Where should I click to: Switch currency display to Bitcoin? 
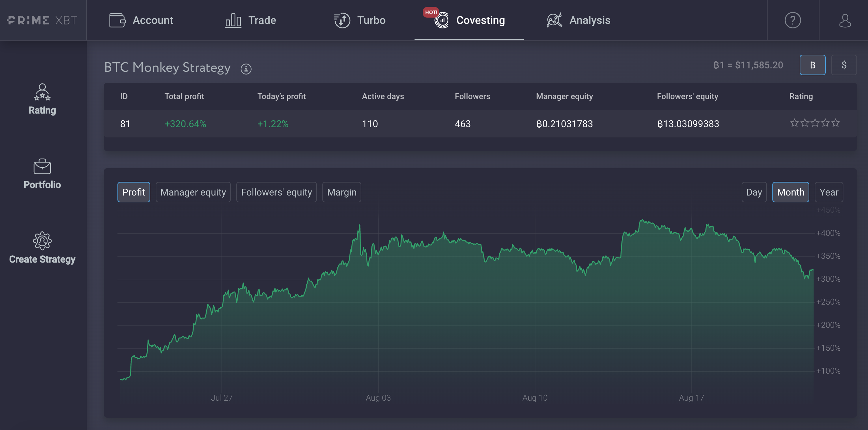(x=812, y=65)
